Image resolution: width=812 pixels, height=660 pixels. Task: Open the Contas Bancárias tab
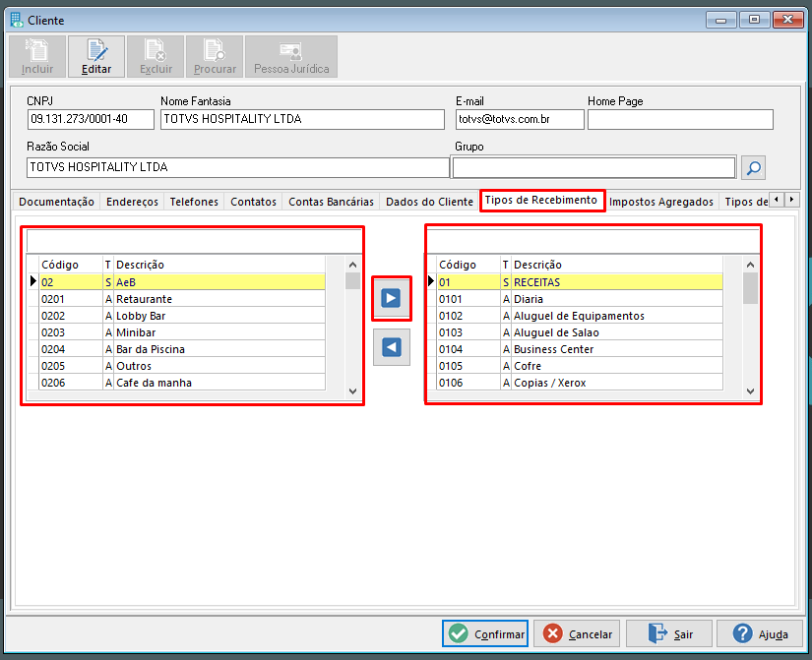331,202
